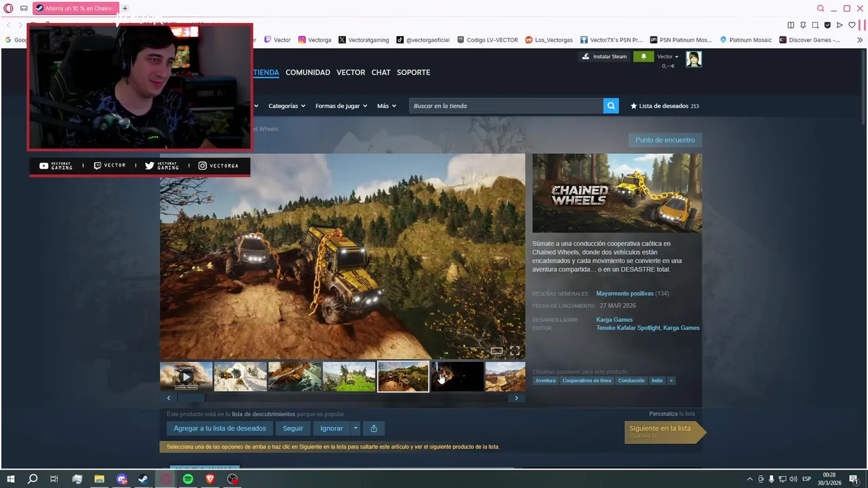Image resolution: width=868 pixels, height=488 pixels.
Task: Expand the Categorías dropdown
Action: pyautogui.click(x=286, y=106)
